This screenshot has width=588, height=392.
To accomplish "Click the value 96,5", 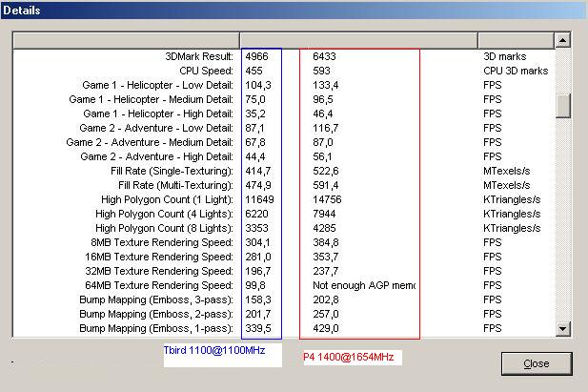I will click(323, 99).
